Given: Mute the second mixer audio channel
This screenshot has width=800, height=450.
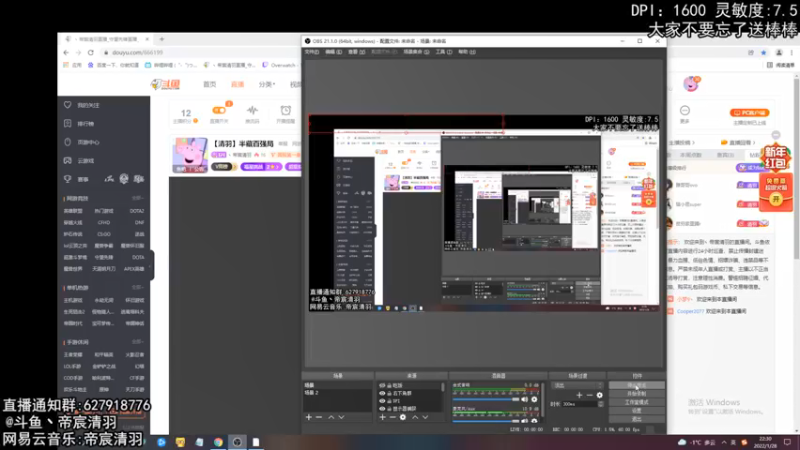Looking at the screenshot, I should pos(524,421).
